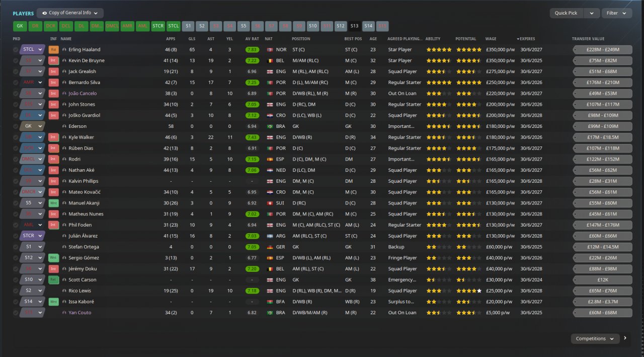Viewport: 644px width, 357px height.
Task: Click the Wnt icon next to Manuel Akanji
Action: (x=53, y=203)
